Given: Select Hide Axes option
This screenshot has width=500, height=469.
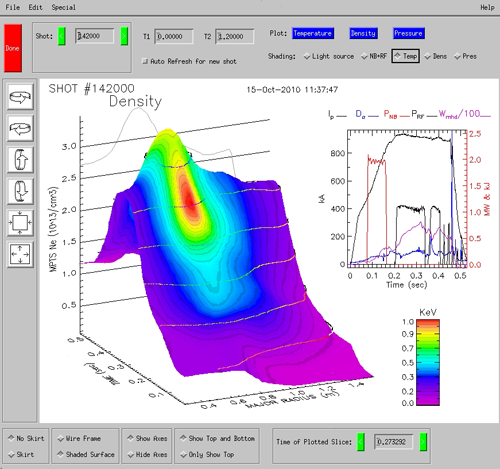Looking at the screenshot, I should [x=148, y=454].
